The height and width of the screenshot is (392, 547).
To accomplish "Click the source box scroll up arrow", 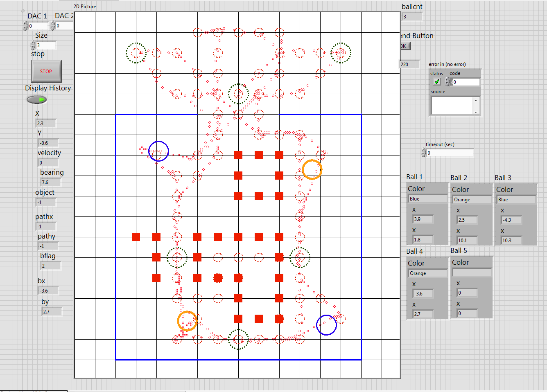I will click(x=476, y=100).
